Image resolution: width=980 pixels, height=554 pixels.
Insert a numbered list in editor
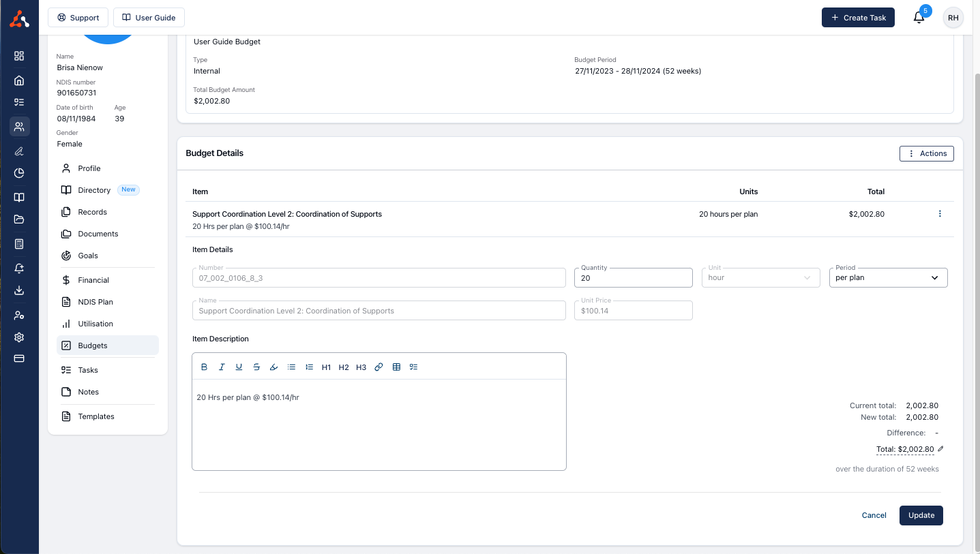(309, 367)
